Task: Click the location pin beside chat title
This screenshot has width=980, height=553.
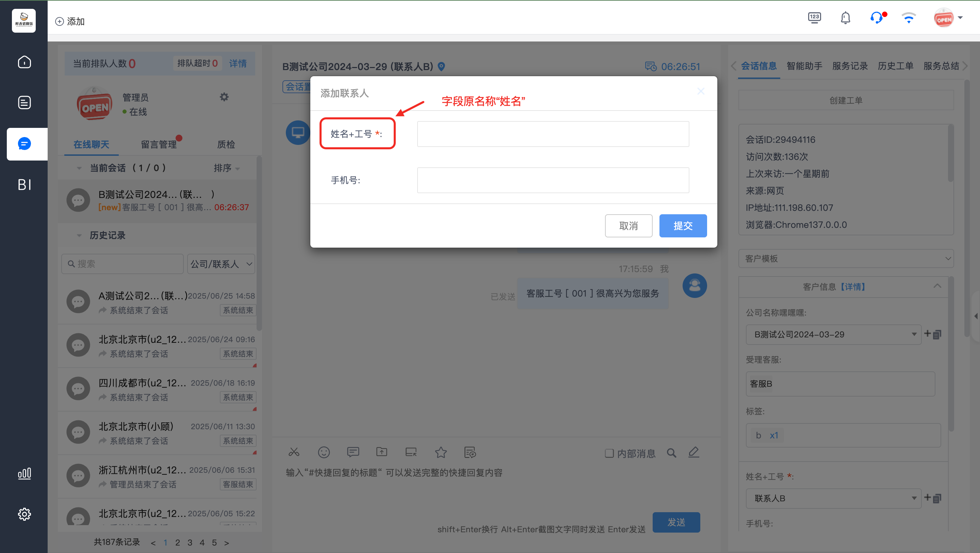Action: [441, 67]
